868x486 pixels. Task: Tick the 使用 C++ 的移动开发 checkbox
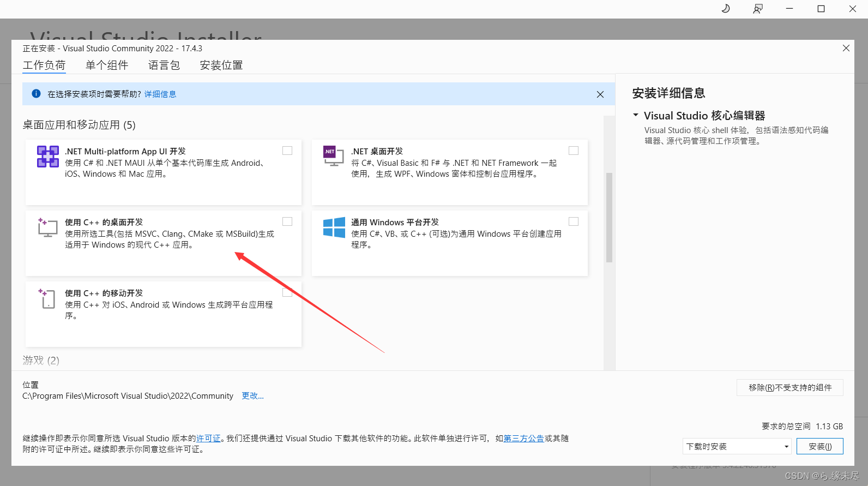click(x=287, y=292)
